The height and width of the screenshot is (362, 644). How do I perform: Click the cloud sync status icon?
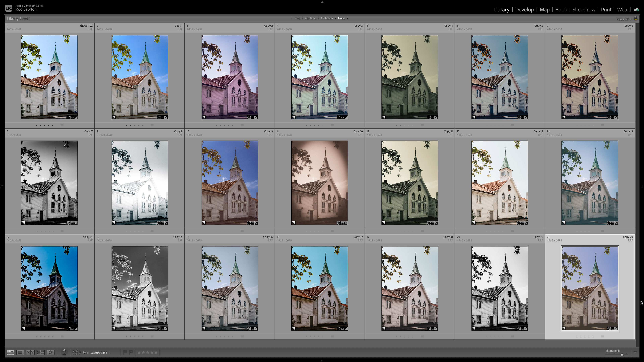[x=636, y=10]
